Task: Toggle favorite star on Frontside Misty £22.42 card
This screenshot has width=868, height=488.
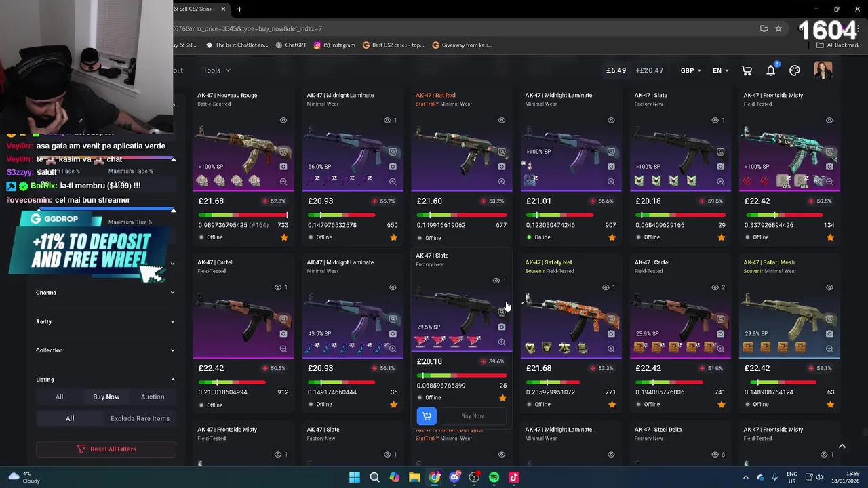Action: point(830,237)
